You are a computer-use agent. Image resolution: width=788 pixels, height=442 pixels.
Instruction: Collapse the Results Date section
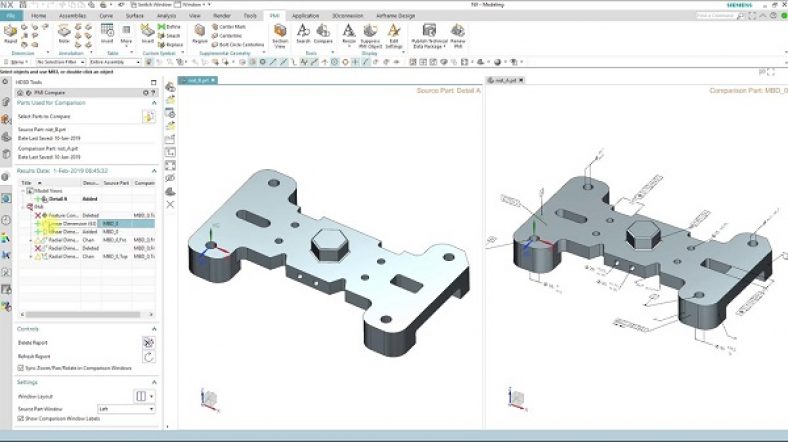pos(154,171)
